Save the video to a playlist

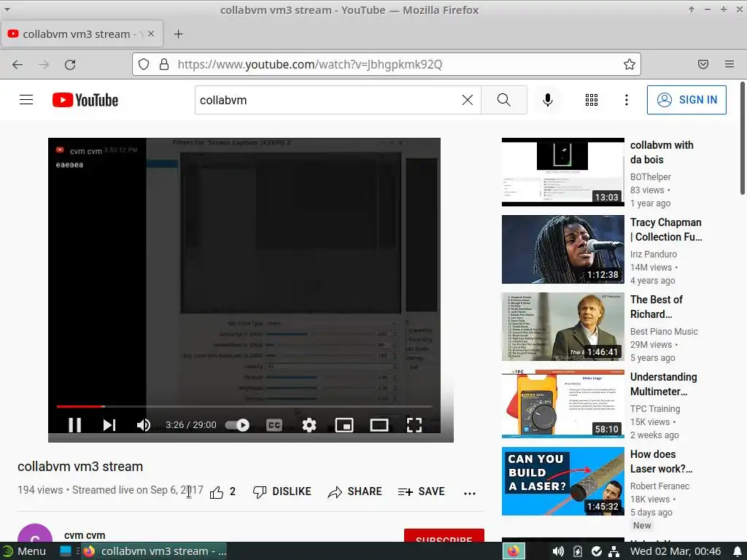[x=421, y=491]
